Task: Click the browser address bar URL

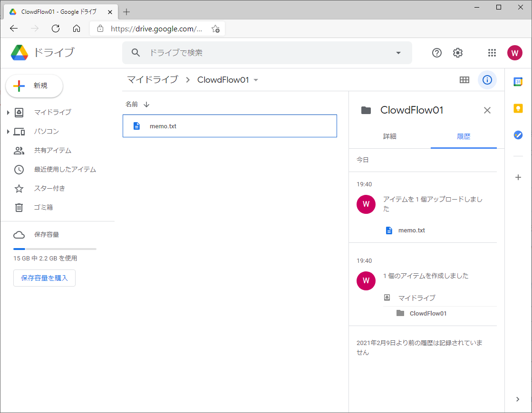Action: tap(156, 29)
